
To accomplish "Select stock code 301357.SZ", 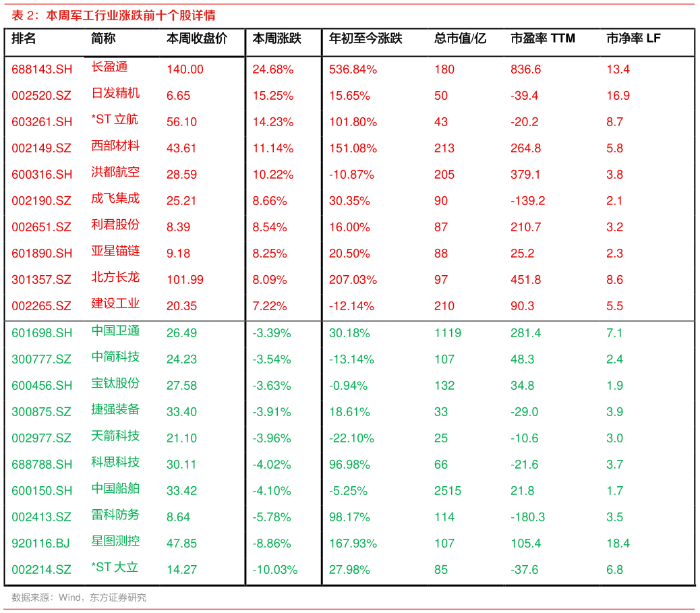I will 42,280.
